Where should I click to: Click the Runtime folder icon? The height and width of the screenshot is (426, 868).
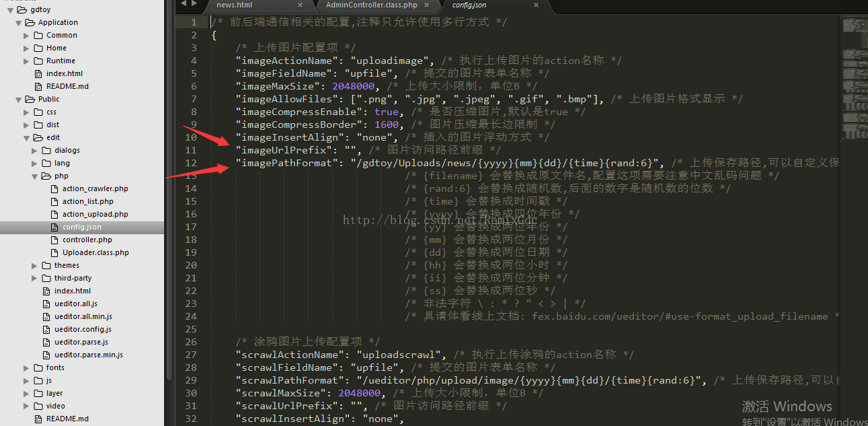(x=38, y=61)
